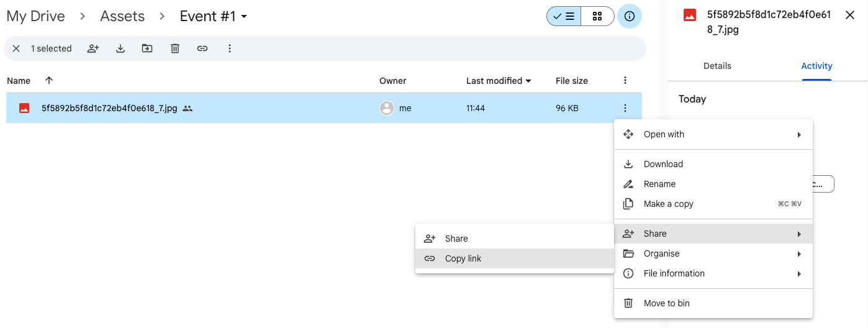Expand the Share submenu entry
Viewport: 868px width, 328px height.
click(713, 234)
